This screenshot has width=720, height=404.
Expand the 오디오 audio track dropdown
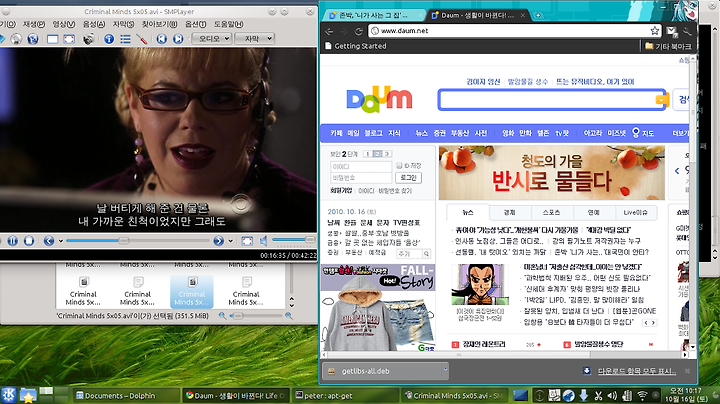[212, 39]
